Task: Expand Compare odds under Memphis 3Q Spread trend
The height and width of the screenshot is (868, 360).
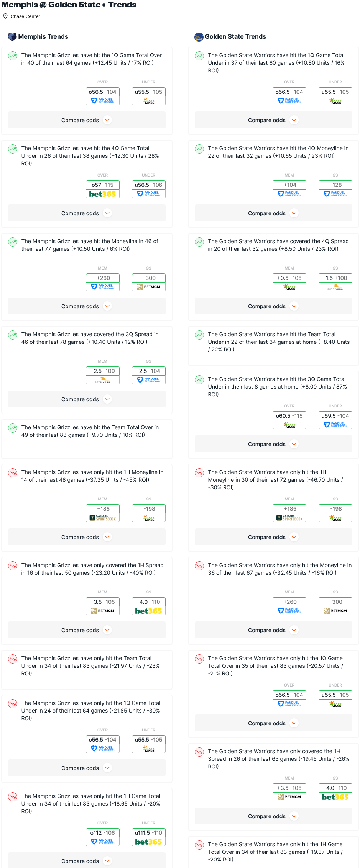Action: (87, 399)
